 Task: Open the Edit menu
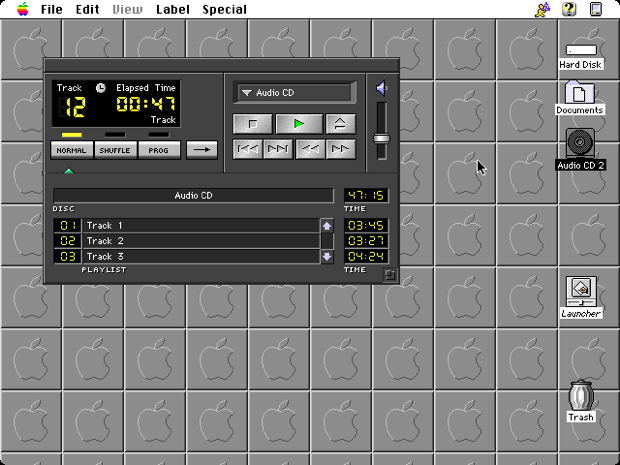(87, 9)
